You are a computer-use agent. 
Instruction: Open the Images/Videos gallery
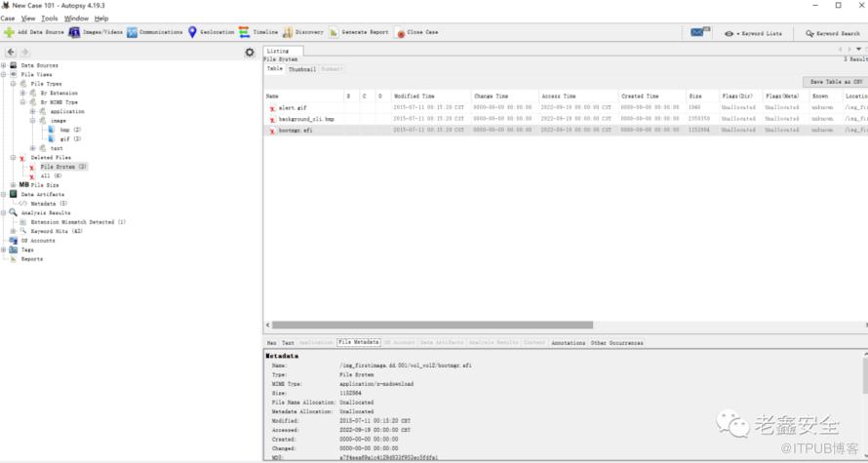click(x=75, y=32)
